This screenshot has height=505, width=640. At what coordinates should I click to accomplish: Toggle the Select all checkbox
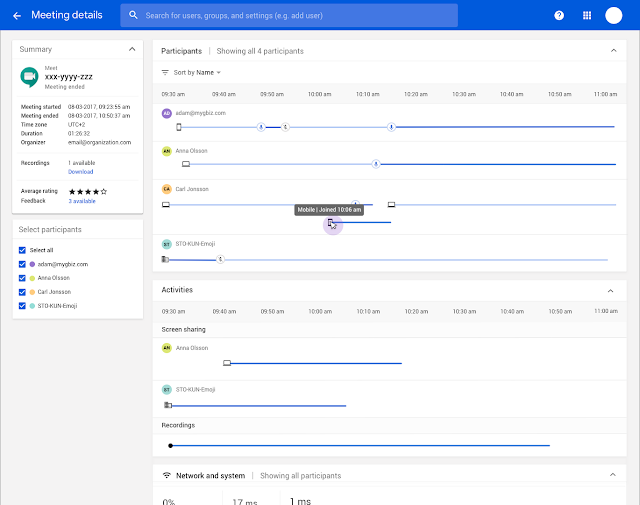[x=23, y=250]
